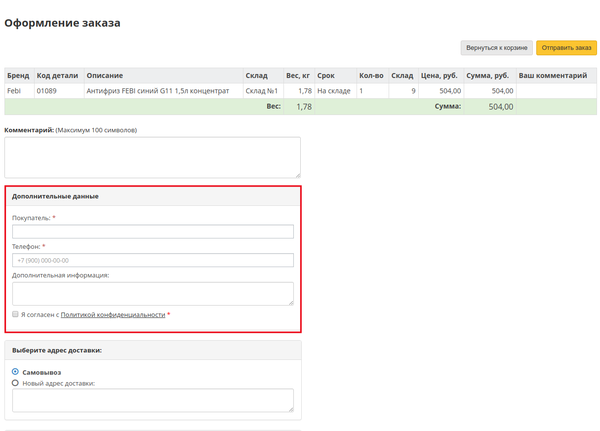This screenshot has width=600, height=431.
Task: Click the Код детали column header
Action: point(57,76)
